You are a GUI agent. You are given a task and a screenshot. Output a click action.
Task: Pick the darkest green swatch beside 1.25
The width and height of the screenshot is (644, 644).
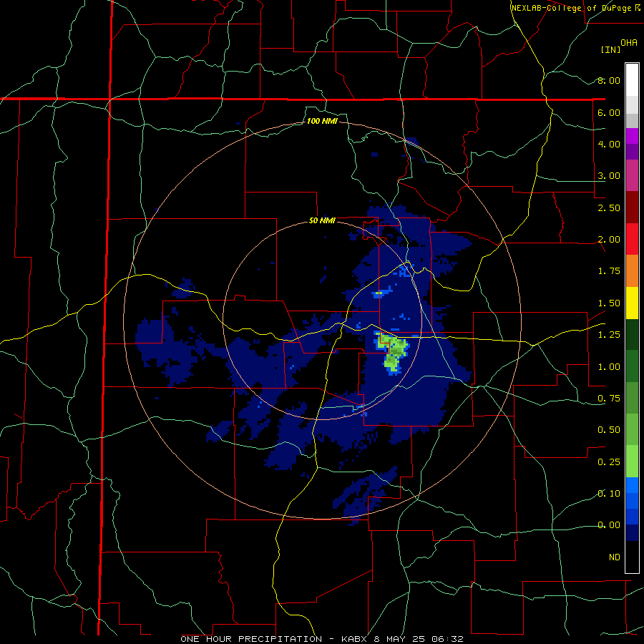632,335
